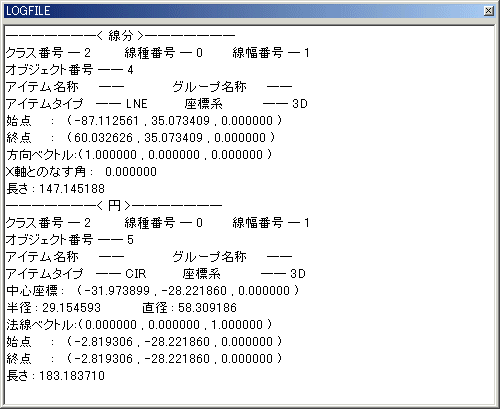Click グループ名称 in the 線分 section

tap(209, 87)
